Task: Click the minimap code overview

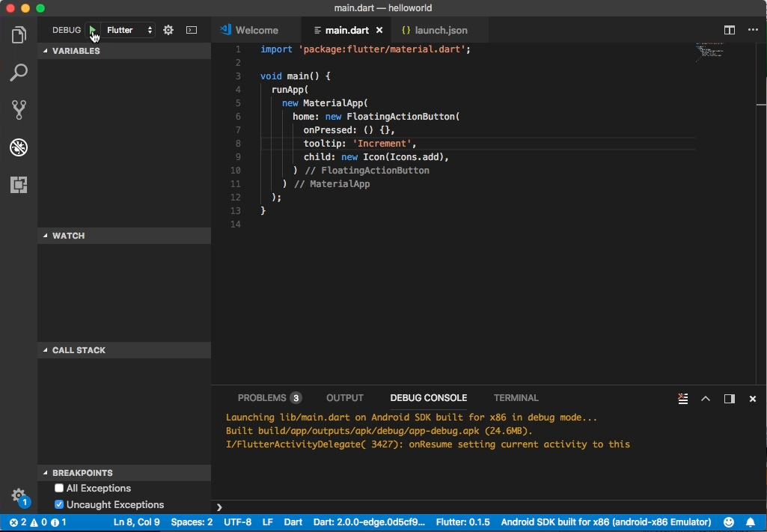Action: pos(709,52)
